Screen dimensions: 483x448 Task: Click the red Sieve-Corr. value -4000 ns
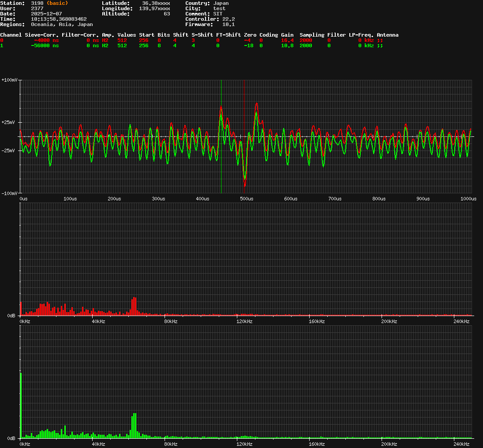coord(46,40)
